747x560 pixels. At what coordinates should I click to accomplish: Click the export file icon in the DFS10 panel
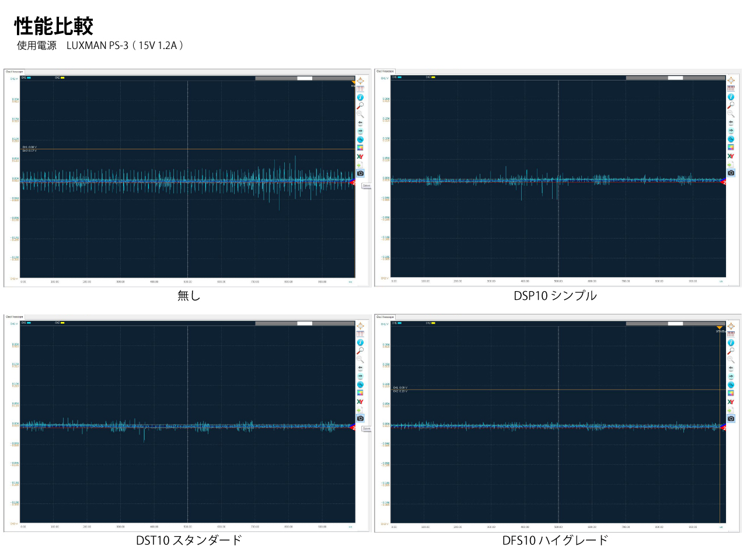point(731,410)
